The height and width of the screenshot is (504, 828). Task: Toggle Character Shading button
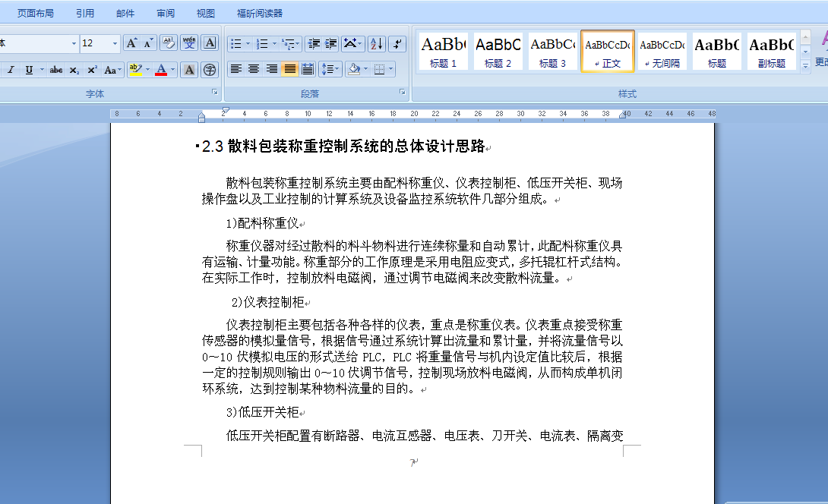coord(189,70)
